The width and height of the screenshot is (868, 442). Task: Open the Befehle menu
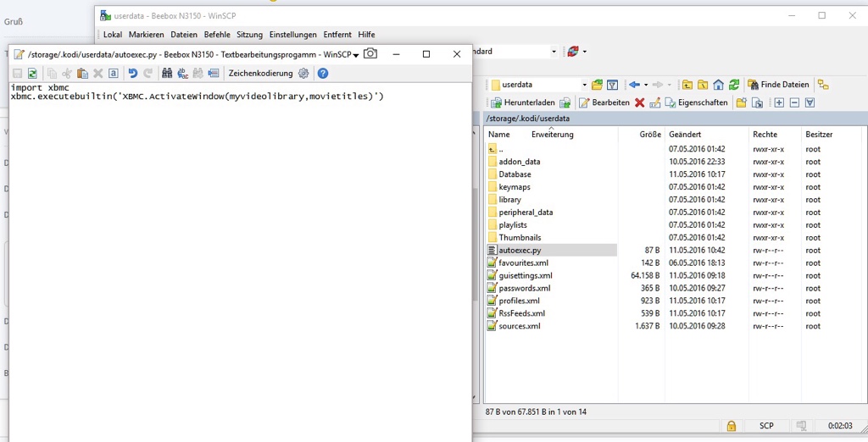click(217, 35)
